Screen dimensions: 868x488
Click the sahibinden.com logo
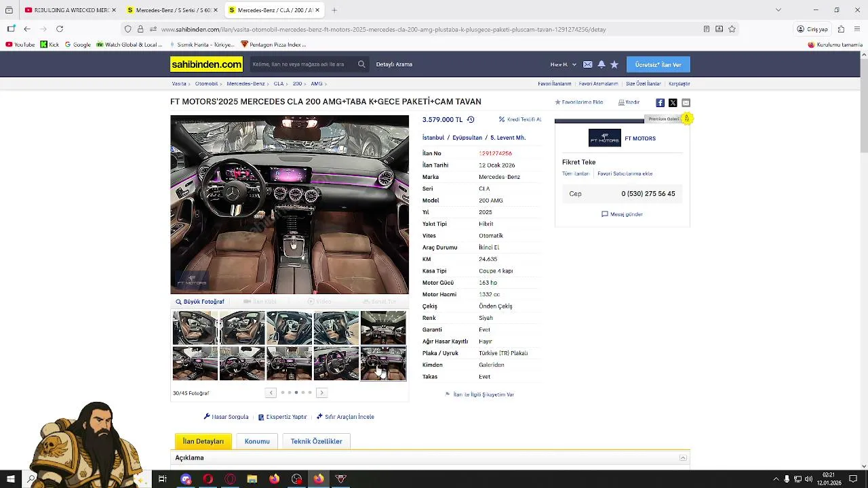[206, 64]
